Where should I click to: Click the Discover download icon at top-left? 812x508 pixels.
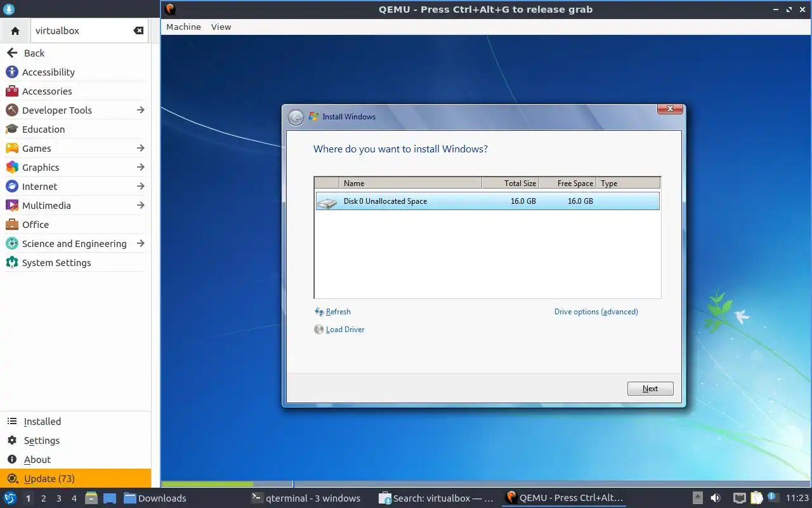pyautogui.click(x=9, y=10)
